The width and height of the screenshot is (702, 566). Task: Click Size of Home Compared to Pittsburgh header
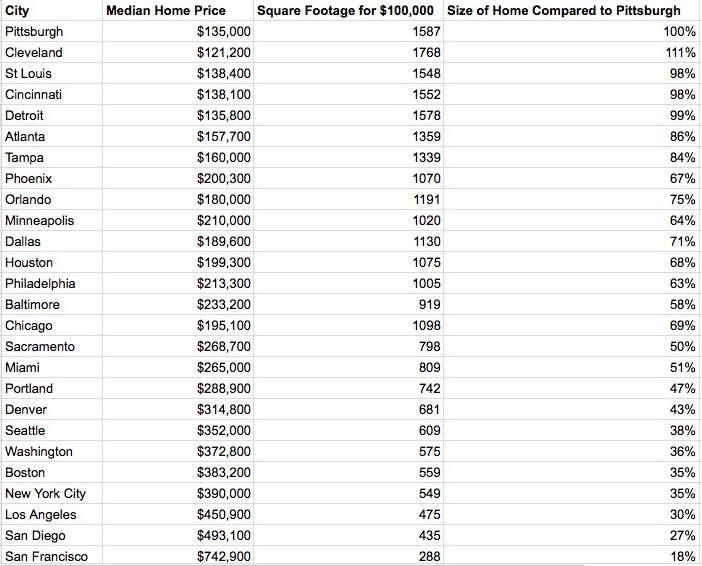point(572,10)
